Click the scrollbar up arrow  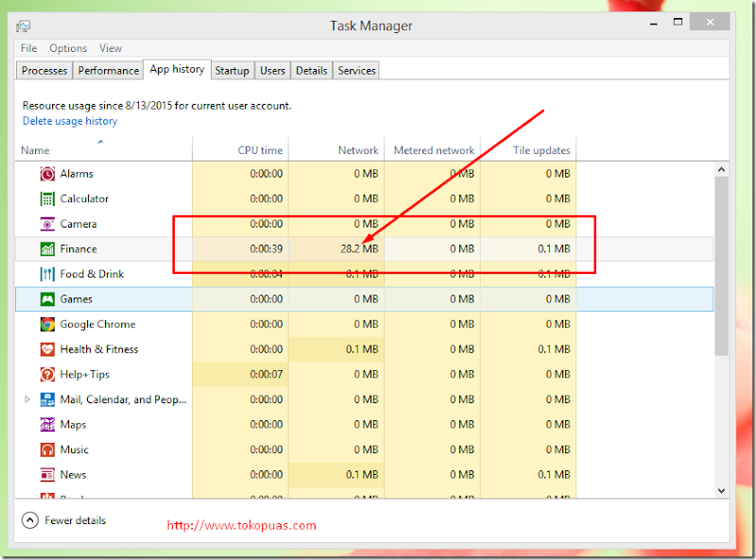[721, 169]
